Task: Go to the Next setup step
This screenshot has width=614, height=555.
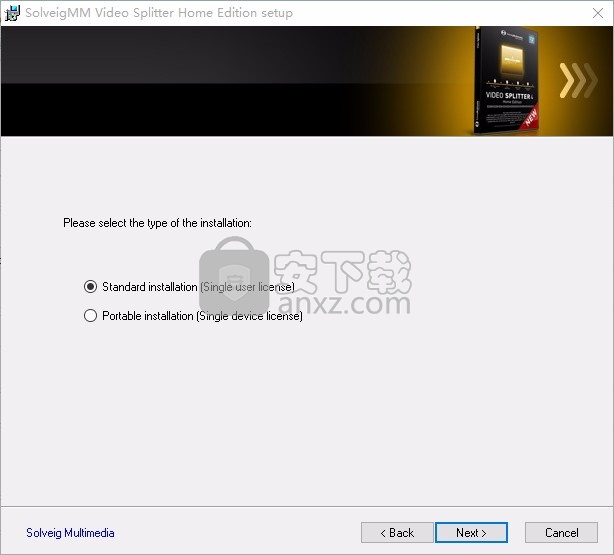Action: click(471, 533)
